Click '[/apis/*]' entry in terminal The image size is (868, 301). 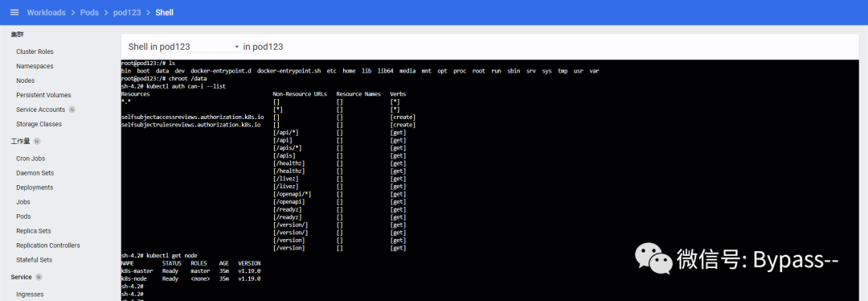pos(287,148)
